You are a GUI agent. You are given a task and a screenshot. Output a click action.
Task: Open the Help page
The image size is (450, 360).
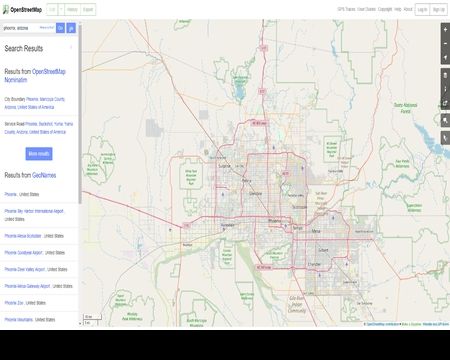click(398, 9)
